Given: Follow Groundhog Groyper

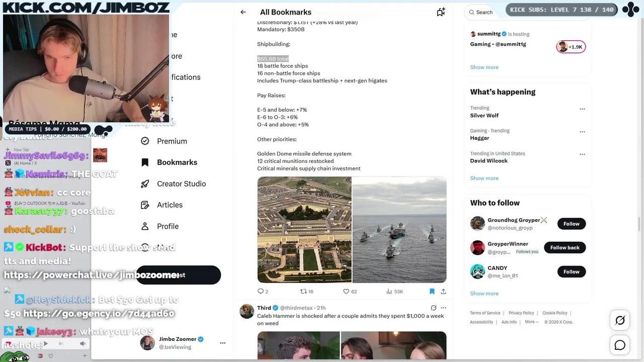Looking at the screenshot, I should click(571, 224).
